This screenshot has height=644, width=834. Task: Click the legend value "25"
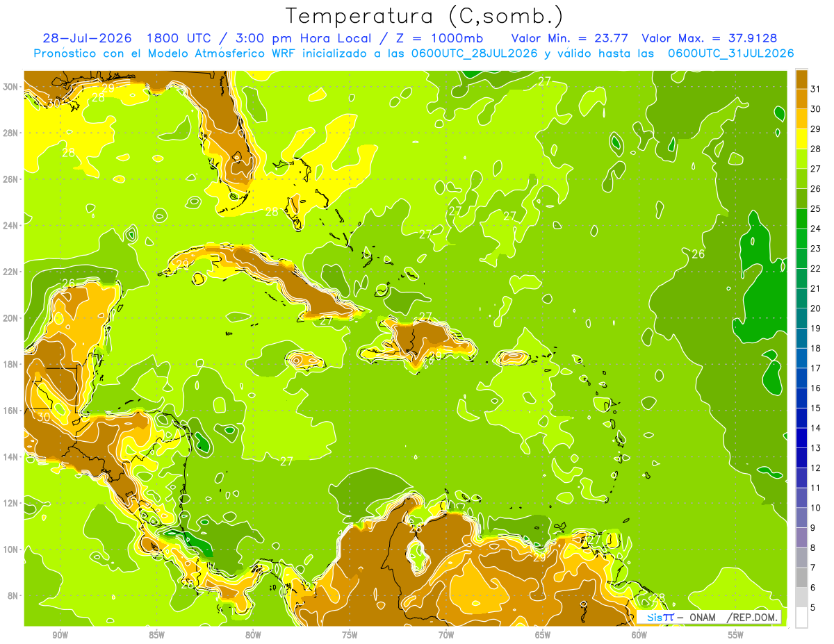pos(816,208)
